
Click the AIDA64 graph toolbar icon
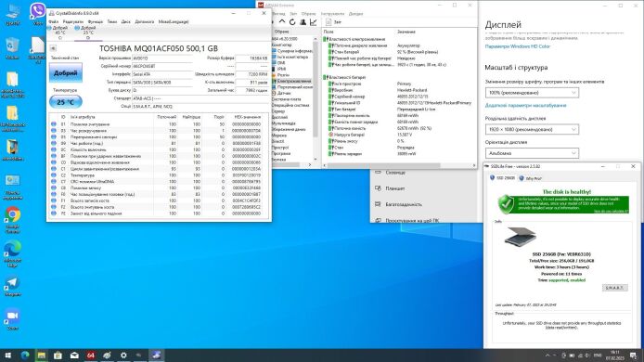[x=313, y=22]
